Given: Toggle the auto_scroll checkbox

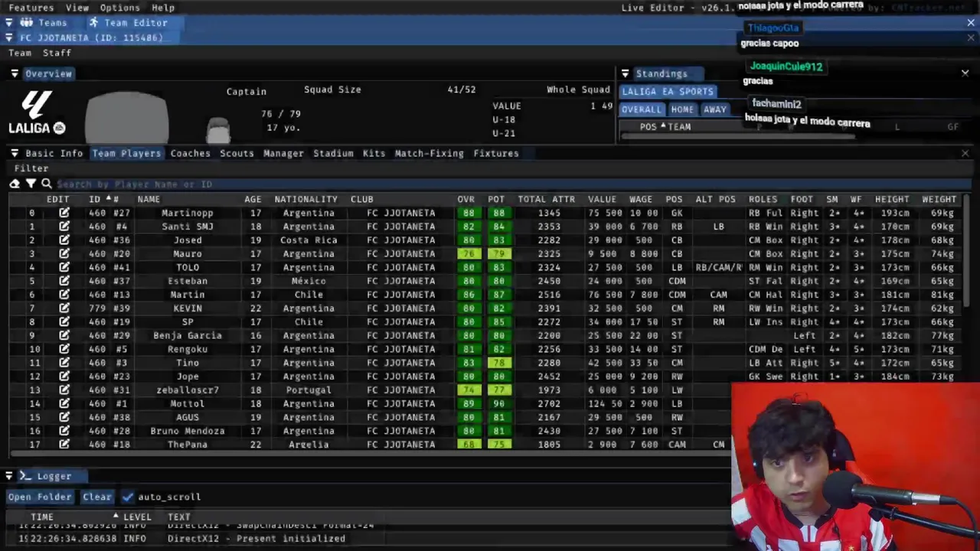Looking at the screenshot, I should tap(128, 497).
